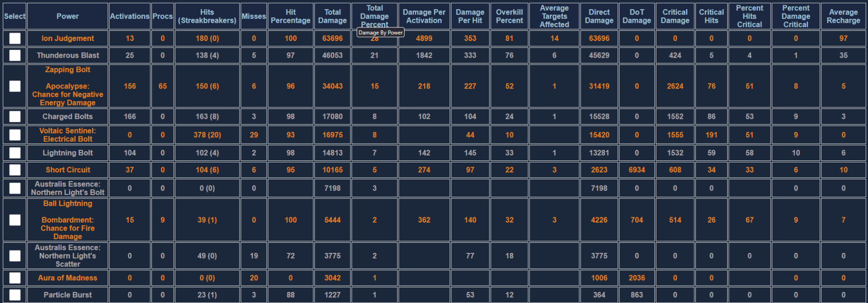Sort by Damage Per Activation header

[x=424, y=16]
